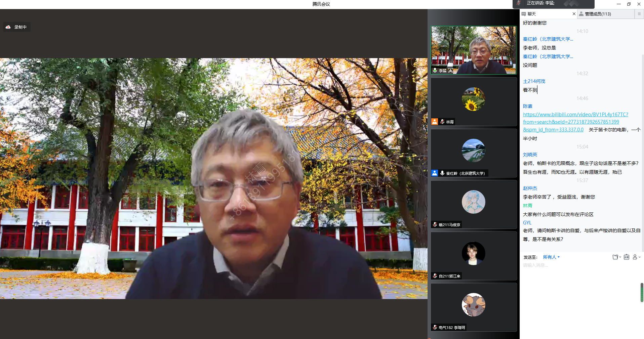Click the green audio level bar

click(x=642, y=292)
